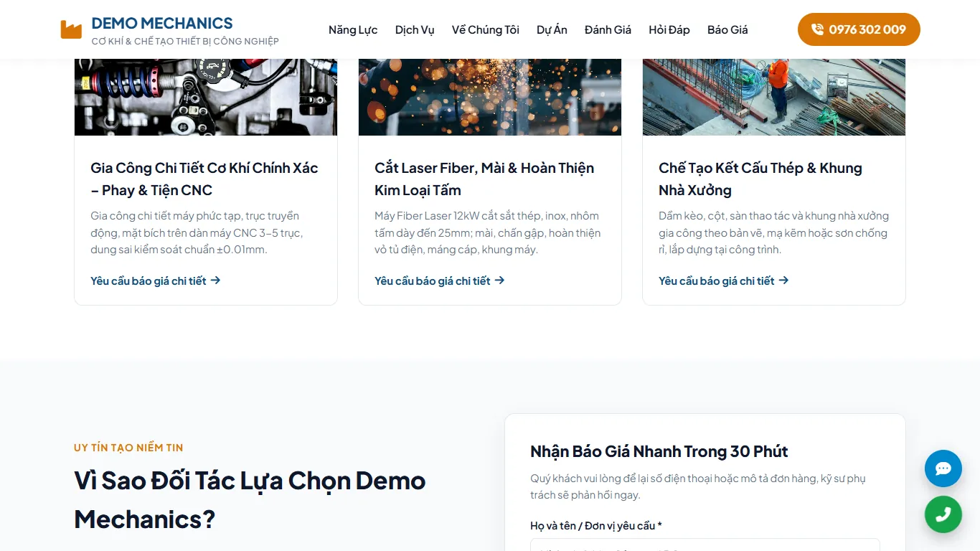Click the Họ và tên / Đơn vị label

tap(595, 526)
